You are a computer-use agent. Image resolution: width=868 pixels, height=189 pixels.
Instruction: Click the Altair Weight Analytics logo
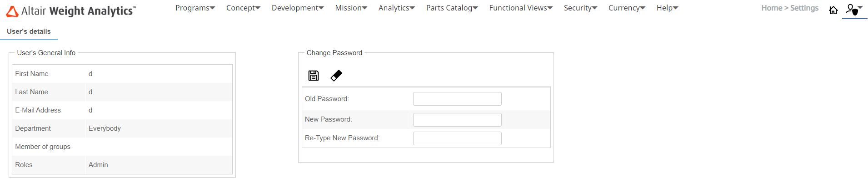click(71, 11)
